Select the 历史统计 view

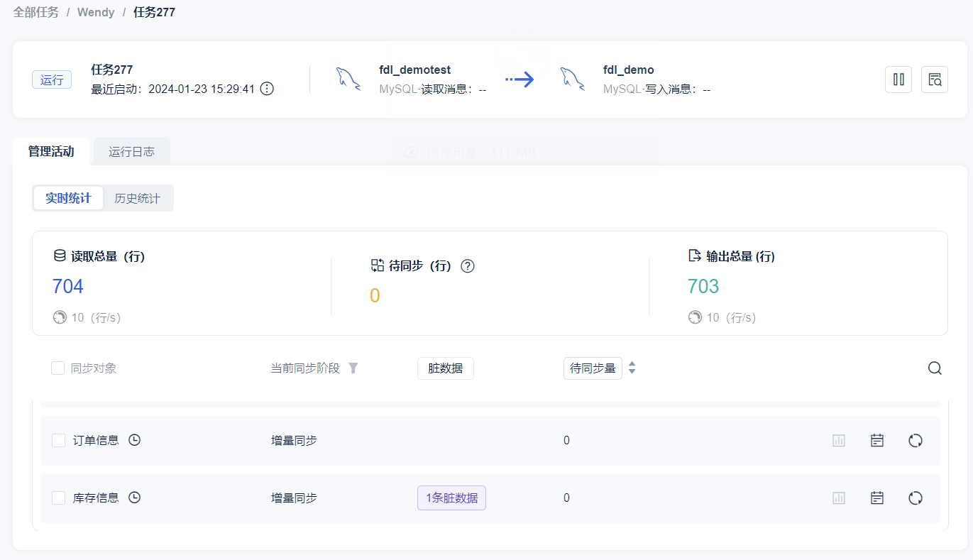138,199
